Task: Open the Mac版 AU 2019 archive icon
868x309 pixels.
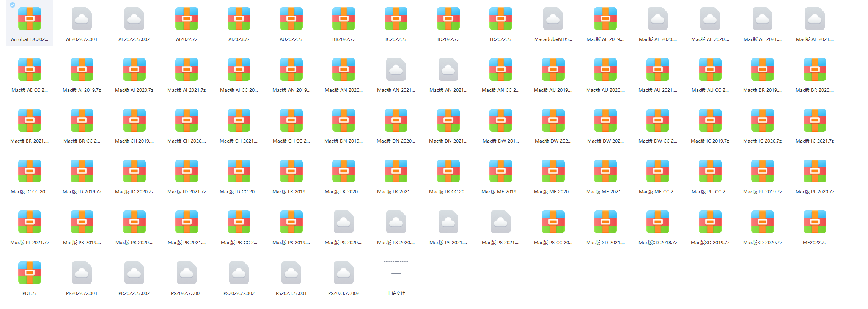Action: click(553, 69)
